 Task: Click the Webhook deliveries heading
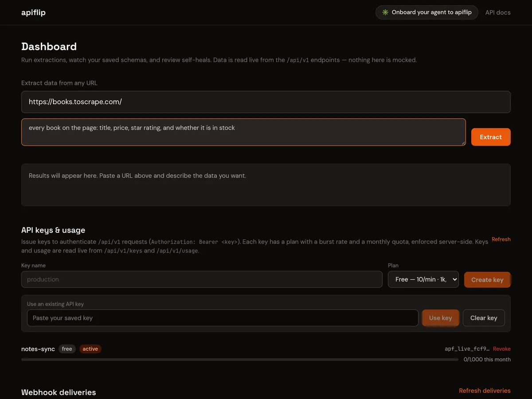[59, 392]
